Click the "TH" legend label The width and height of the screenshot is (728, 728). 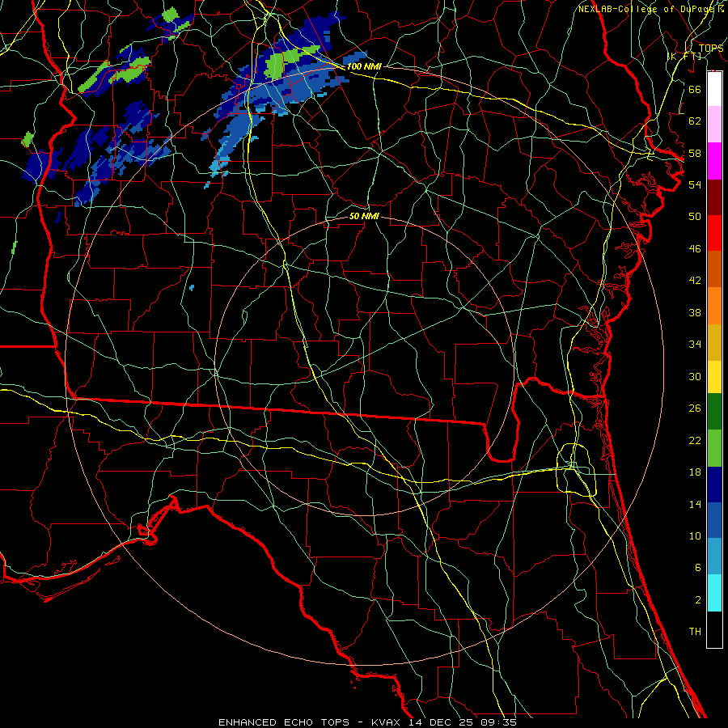click(x=695, y=632)
